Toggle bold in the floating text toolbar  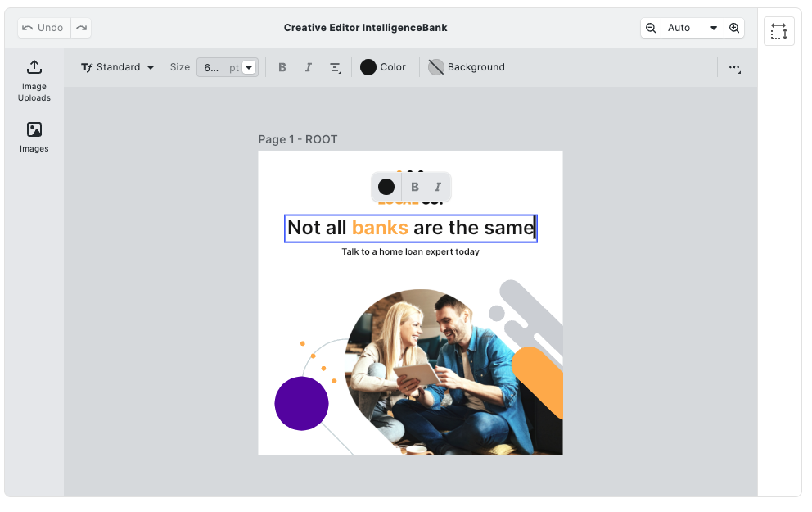[415, 187]
